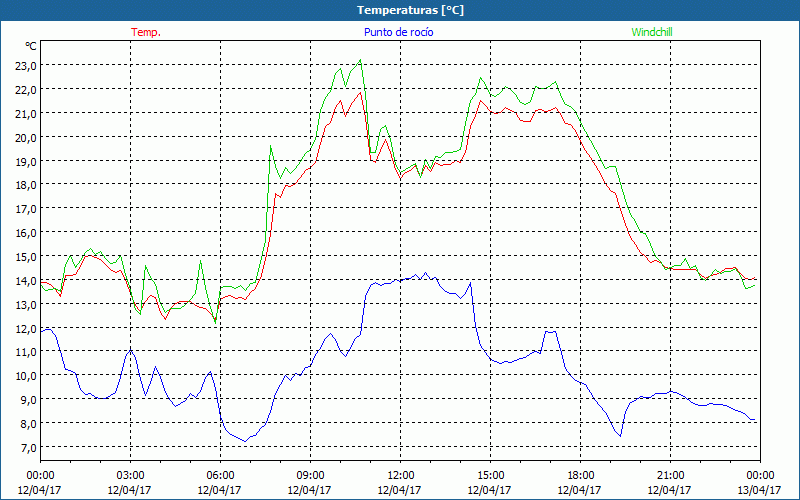Click the 20,0 y-axis value
This screenshot has height=500, width=800.
coord(26,137)
